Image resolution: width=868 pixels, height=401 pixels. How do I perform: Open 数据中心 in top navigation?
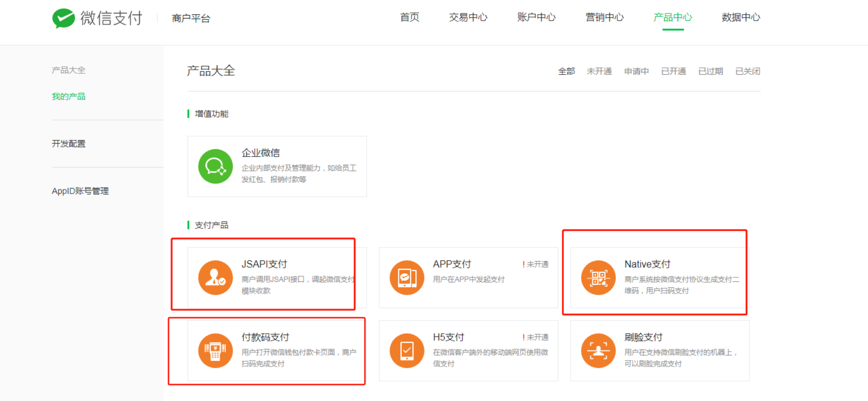(741, 17)
